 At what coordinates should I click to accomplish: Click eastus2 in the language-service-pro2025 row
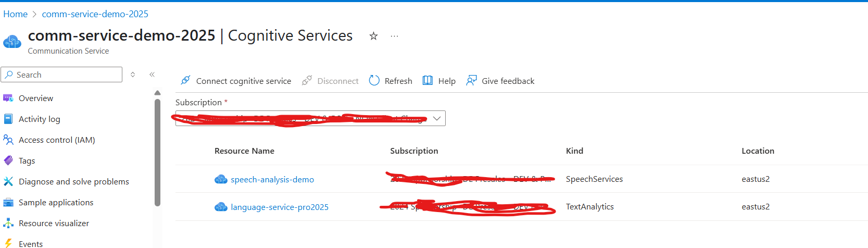pos(756,206)
